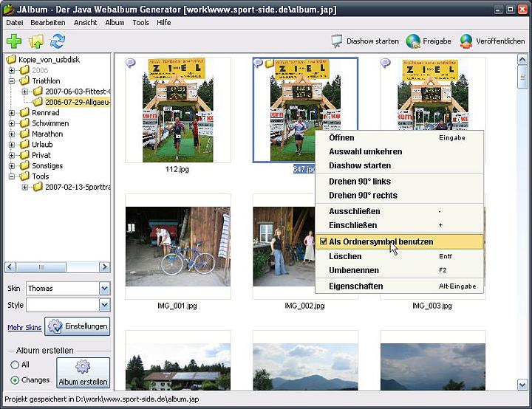Click the Privat folder icon
The image size is (532, 409).
tap(24, 155)
